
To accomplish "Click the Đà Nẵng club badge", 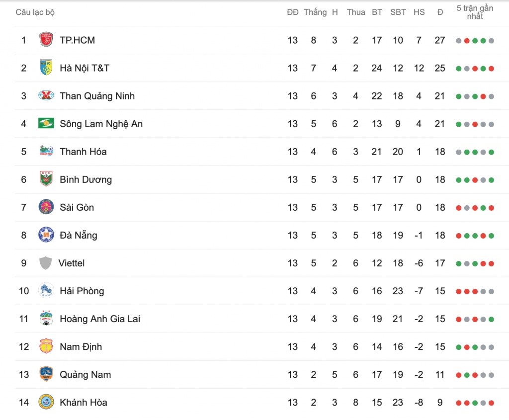I will pyautogui.click(x=46, y=235).
